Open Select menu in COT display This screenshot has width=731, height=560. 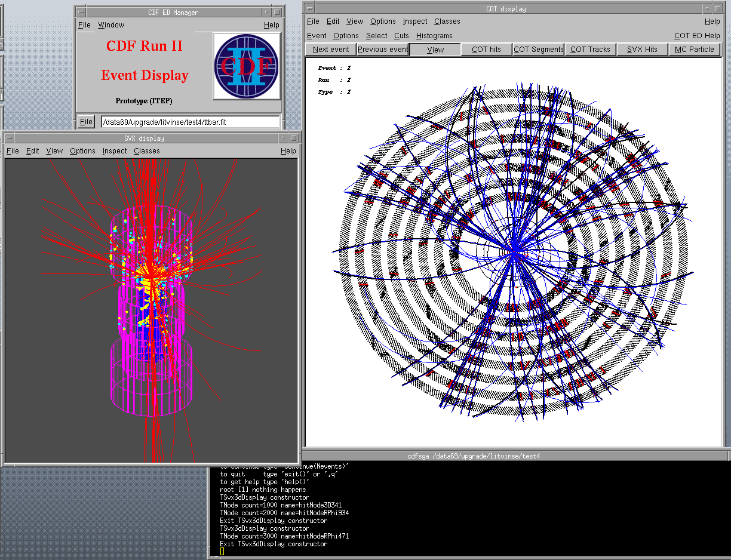click(x=377, y=36)
